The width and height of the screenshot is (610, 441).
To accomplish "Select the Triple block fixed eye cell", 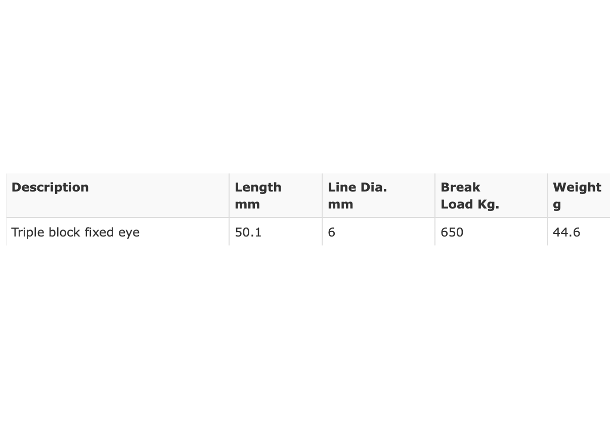I will pyautogui.click(x=118, y=232).
